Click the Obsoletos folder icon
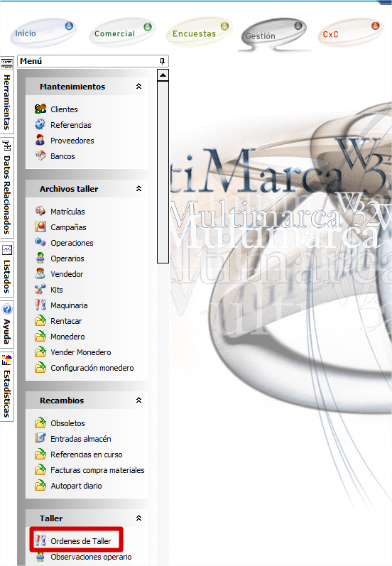The image size is (392, 566). (x=40, y=423)
